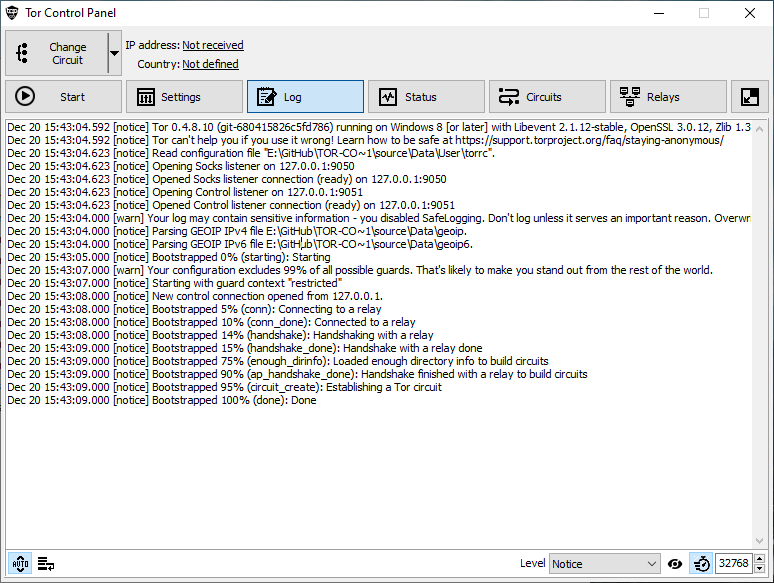This screenshot has width=774, height=583.
Task: Click 'Starting with guard context' log line
Action: (x=175, y=283)
